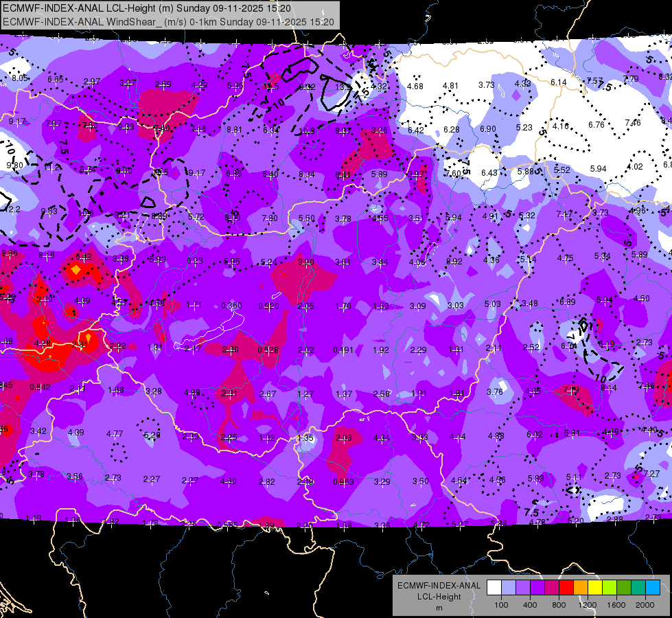Select the 4.68 grid value
The height and width of the screenshot is (618, 672).
415,87
